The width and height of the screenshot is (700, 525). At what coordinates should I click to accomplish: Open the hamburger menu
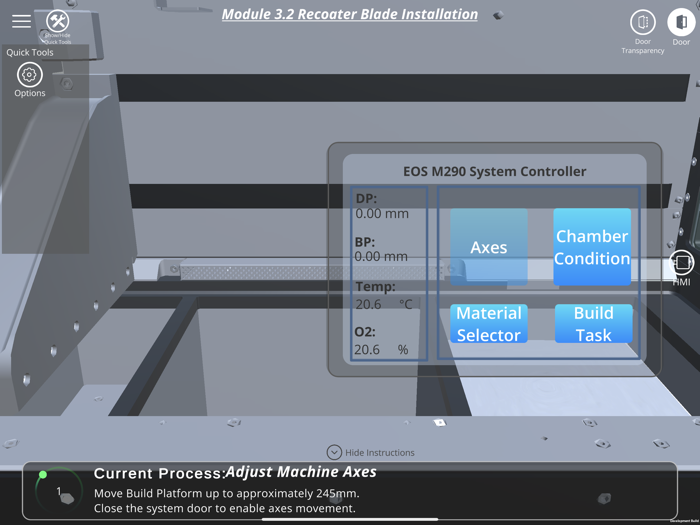coord(21,21)
